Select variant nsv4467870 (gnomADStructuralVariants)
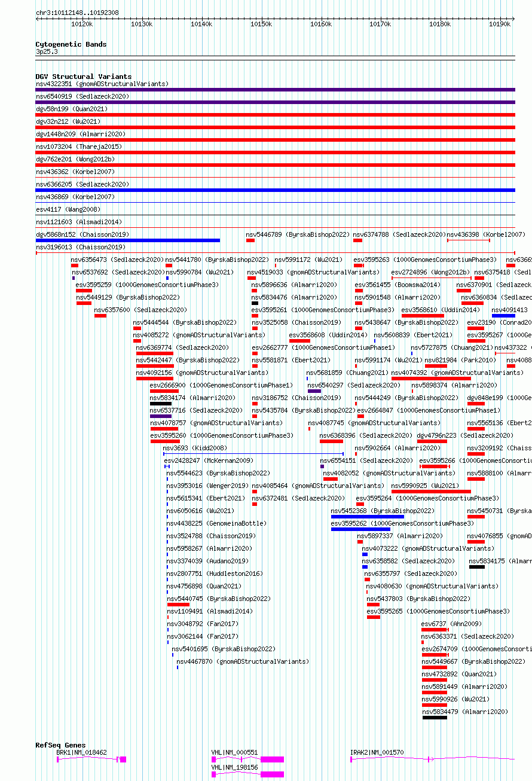 (243, 662)
